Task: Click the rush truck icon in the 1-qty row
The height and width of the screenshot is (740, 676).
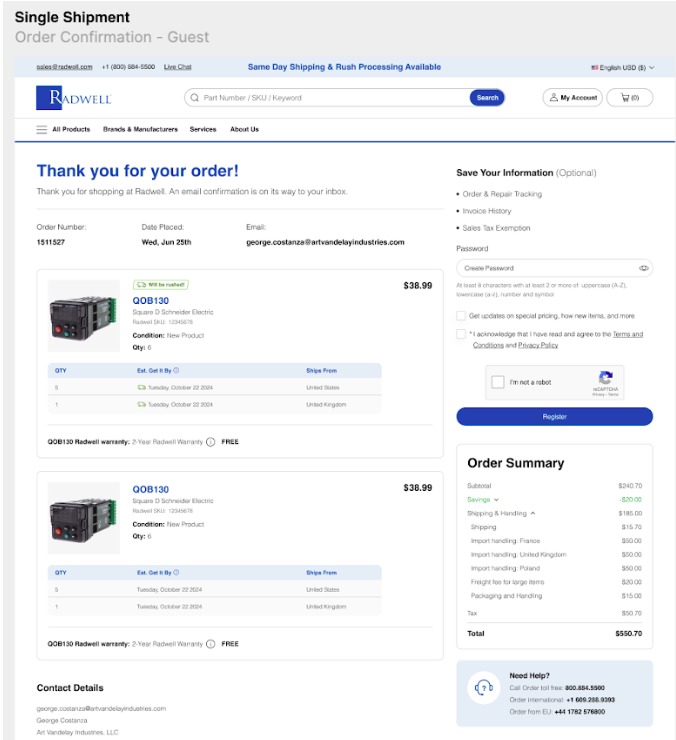Action: tap(141, 404)
